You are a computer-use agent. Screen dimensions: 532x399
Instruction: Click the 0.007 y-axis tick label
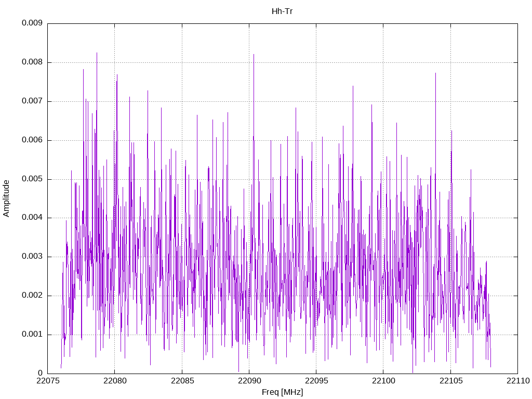(32, 101)
